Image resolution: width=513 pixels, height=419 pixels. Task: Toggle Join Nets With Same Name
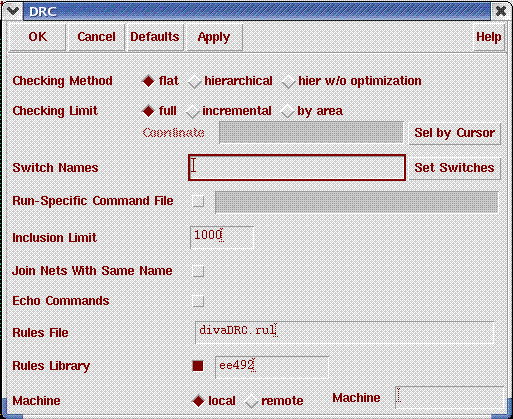point(198,271)
